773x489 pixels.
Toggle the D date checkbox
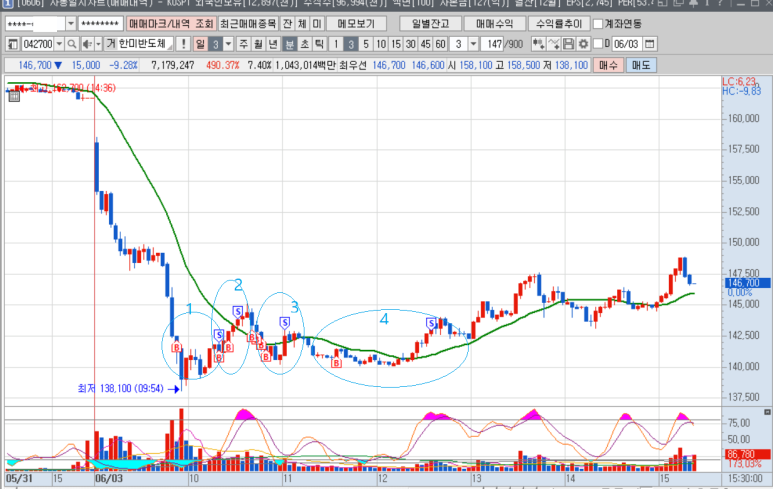(597, 44)
